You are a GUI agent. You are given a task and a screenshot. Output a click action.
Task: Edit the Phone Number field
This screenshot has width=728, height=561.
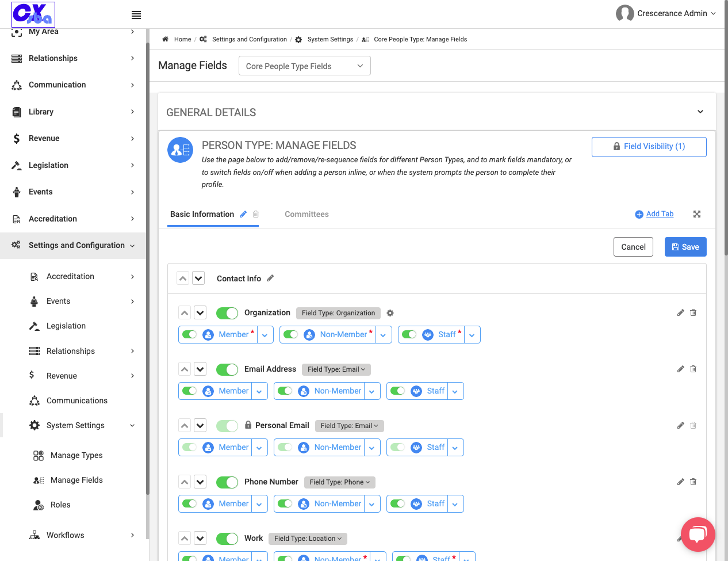[680, 482]
